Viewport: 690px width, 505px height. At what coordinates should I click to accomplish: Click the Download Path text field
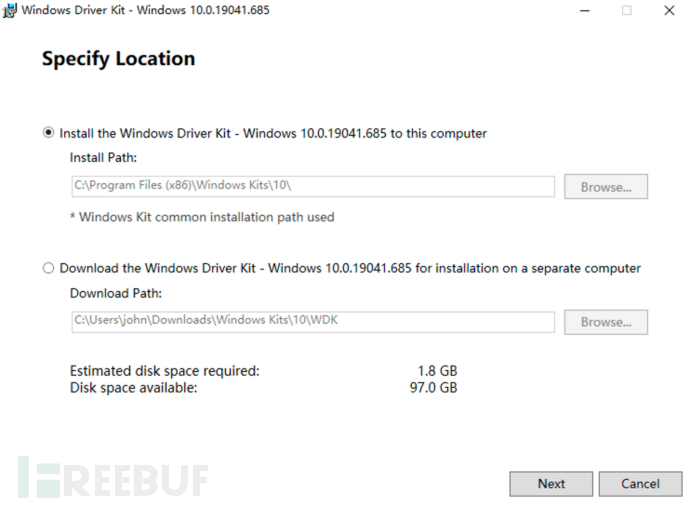(x=312, y=322)
